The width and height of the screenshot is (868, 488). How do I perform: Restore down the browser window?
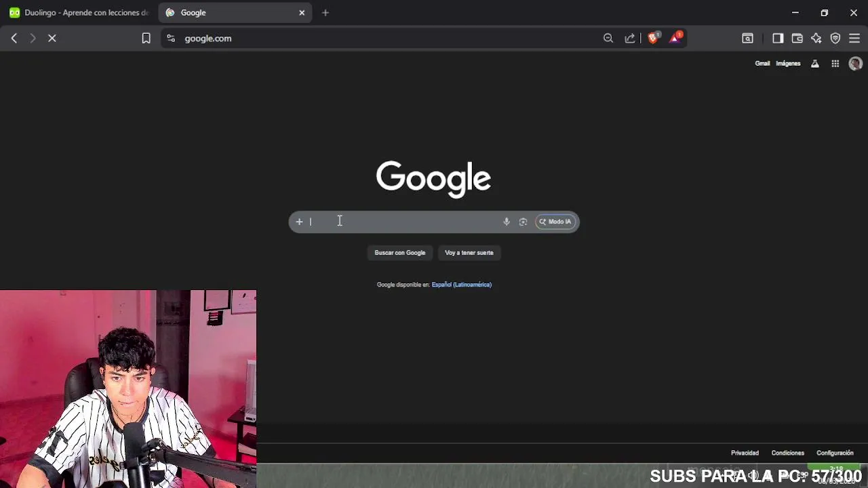tap(825, 12)
